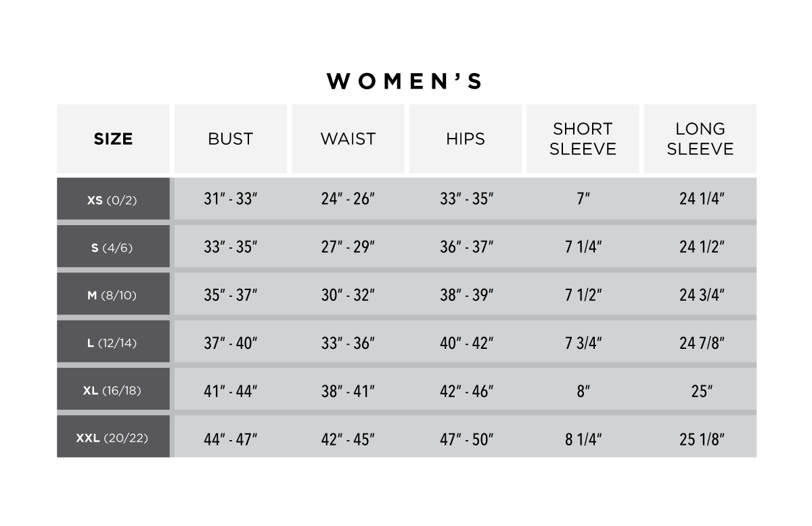Select the XL short sleeve value 8"
The width and height of the screenshot is (812, 526).
pyautogui.click(x=583, y=391)
